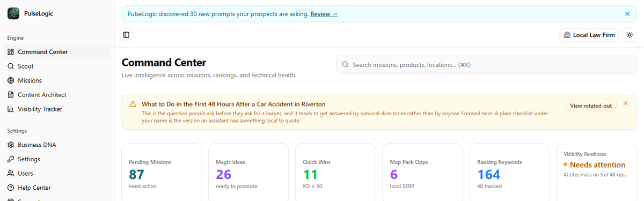
Task: Click the Engine section heading
Action: [x=16, y=38]
